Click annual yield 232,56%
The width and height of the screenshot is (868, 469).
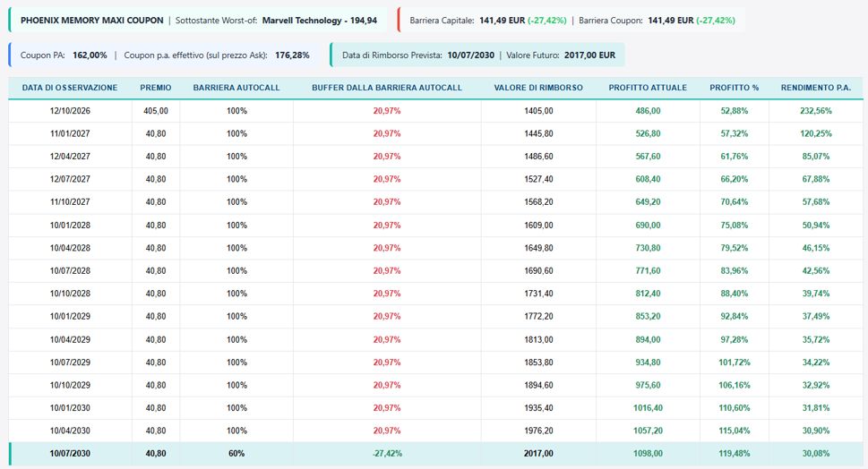(x=816, y=111)
